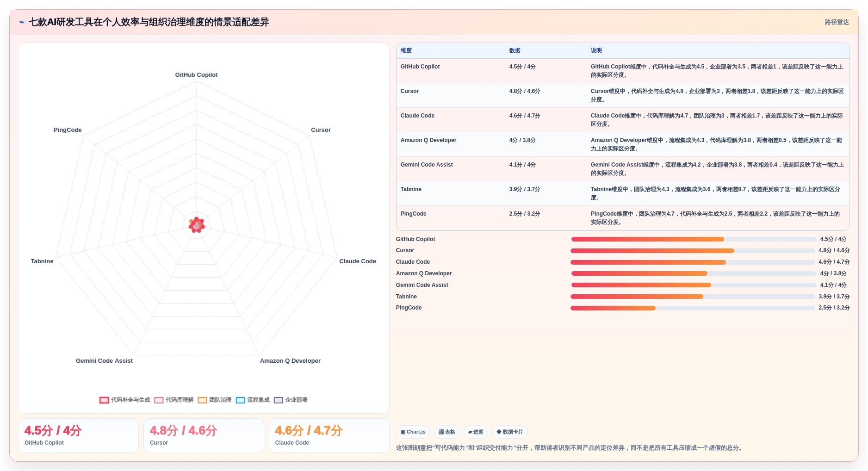The height and width of the screenshot is (471, 868).
Task: Click the 4分 / 3.8分 progress value
Action: (833, 273)
